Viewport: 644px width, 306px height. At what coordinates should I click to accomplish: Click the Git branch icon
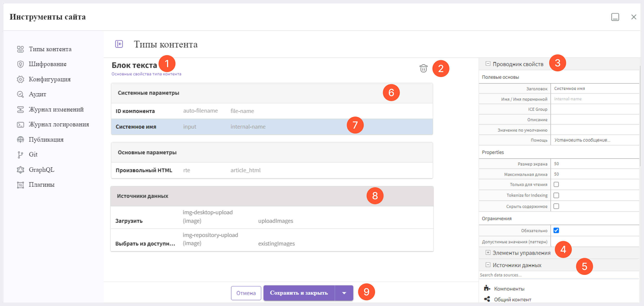tap(20, 155)
